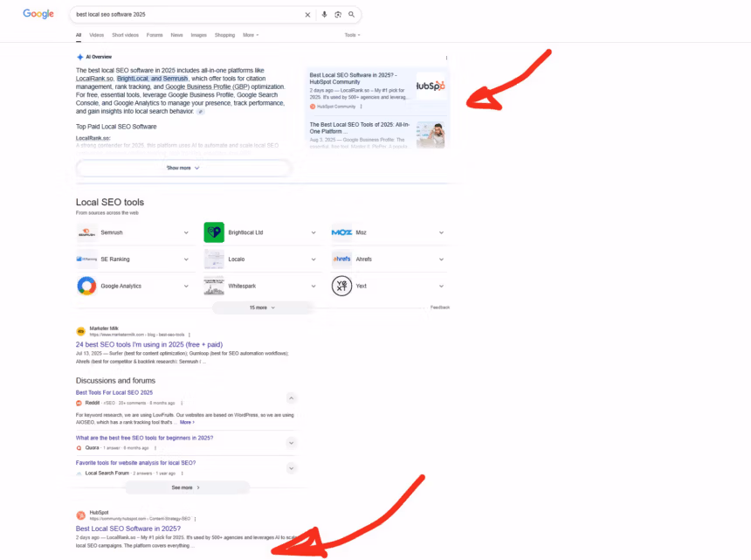The image size is (751, 560).
Task: Clear the search query with the X icon
Action: (x=307, y=15)
